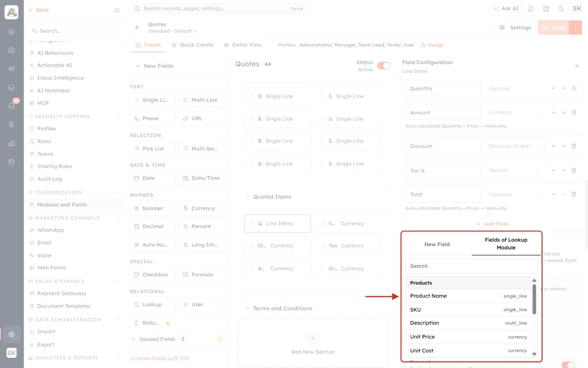Click the back arrow beside Quotes title
This screenshot has width=588, height=368.
tap(137, 27)
